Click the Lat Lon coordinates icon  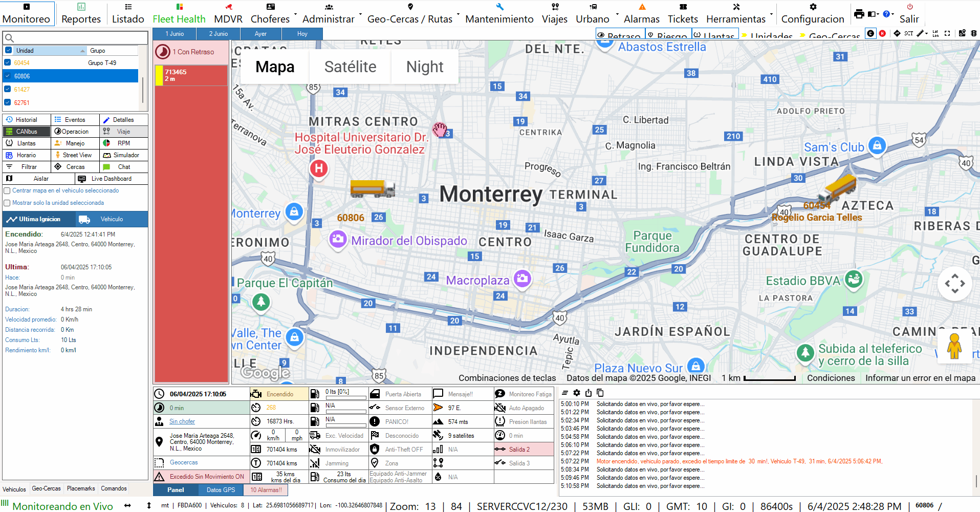[935, 33]
